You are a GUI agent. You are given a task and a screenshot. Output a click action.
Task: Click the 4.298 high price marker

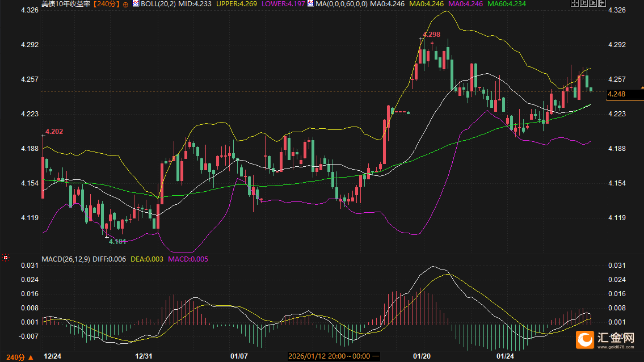coord(431,35)
